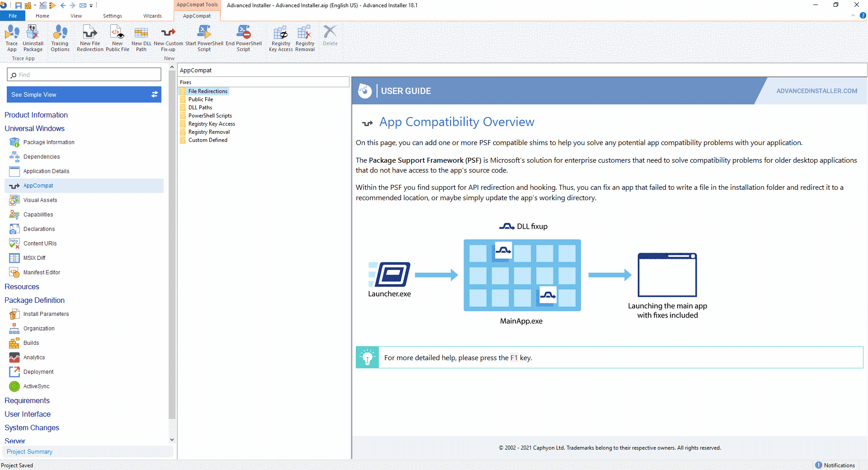Open the Manifest Editor page
The height and width of the screenshot is (470, 868).
42,272
